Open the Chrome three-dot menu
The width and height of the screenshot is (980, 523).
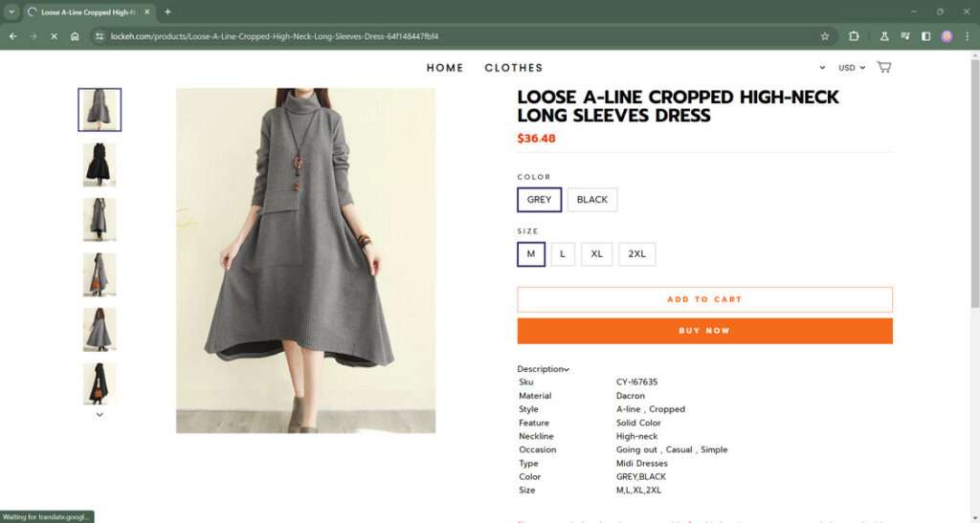967,36
